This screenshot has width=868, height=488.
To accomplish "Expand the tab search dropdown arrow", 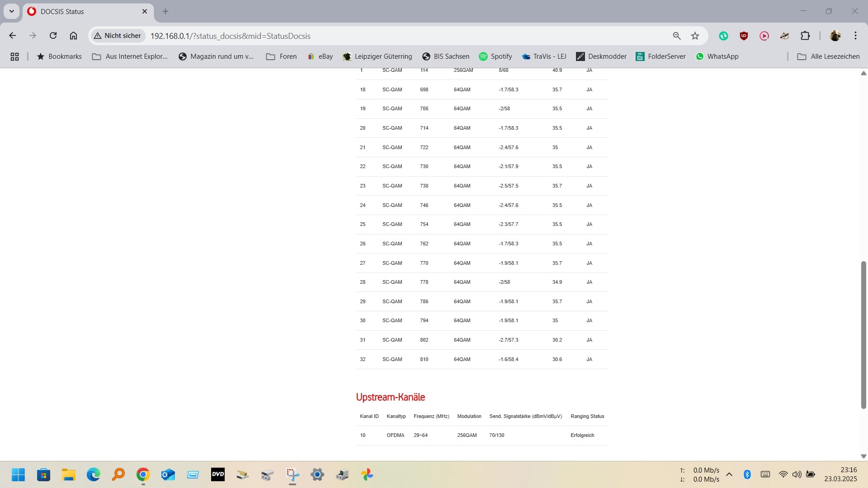I will [x=12, y=11].
